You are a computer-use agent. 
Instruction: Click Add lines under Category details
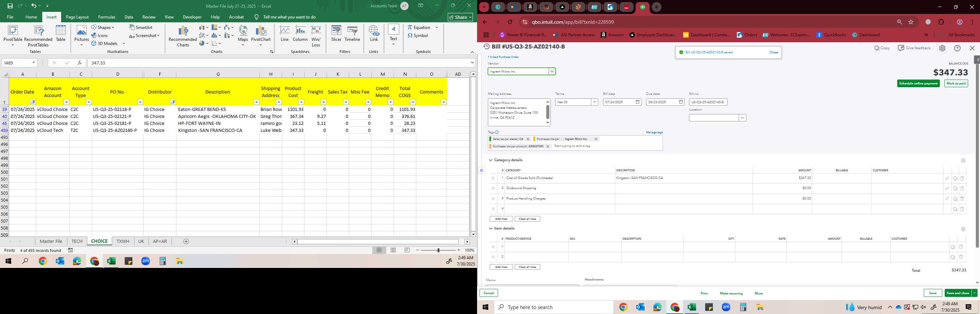click(501, 219)
